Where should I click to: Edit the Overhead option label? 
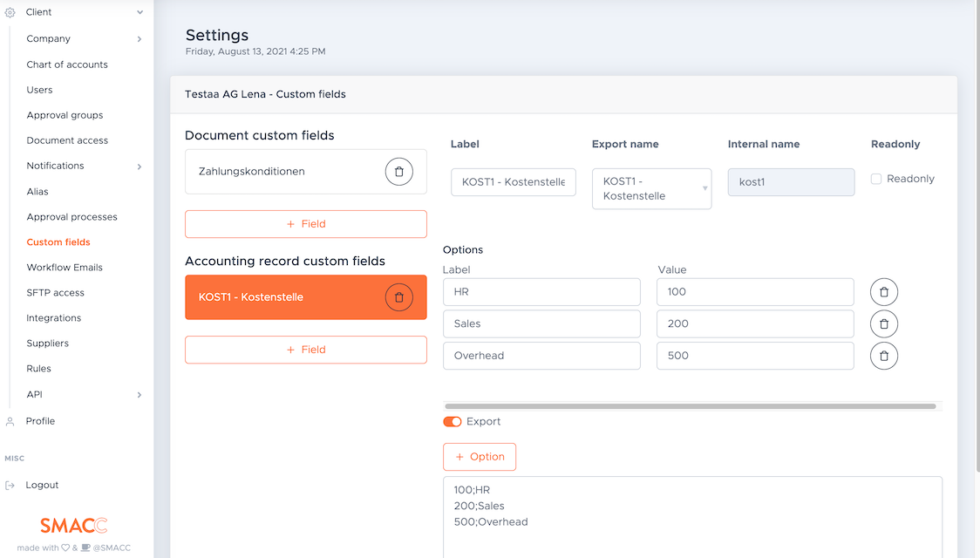pos(541,356)
